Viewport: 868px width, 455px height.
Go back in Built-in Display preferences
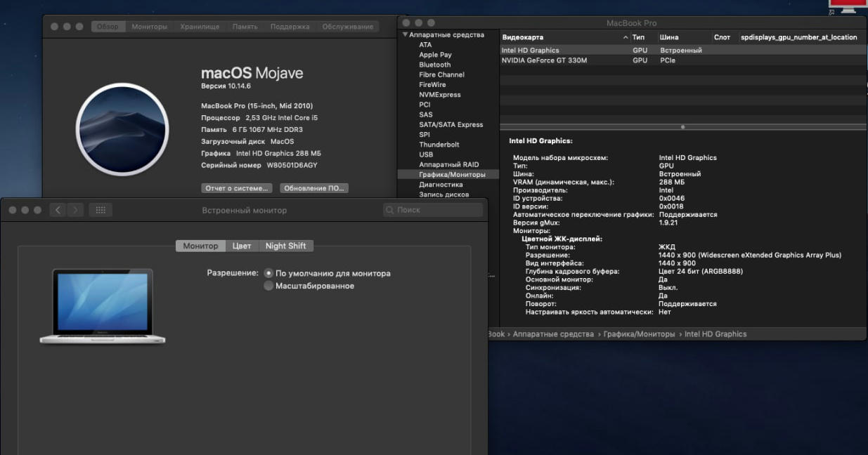(58, 210)
